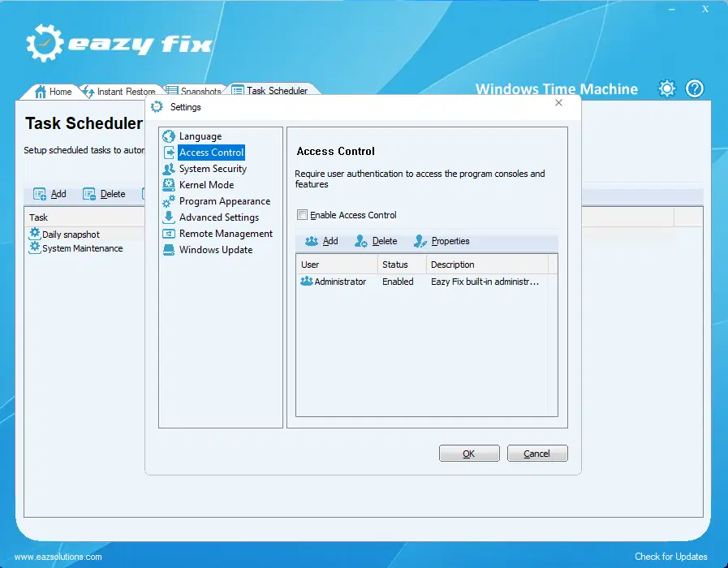Click the eazy fix gear logo
This screenshot has height=568, width=728.
[x=44, y=43]
